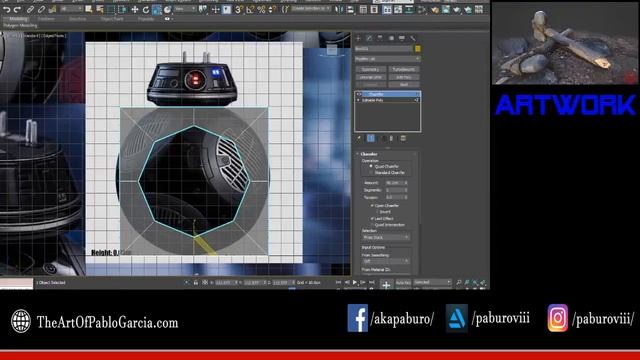Image resolution: width=640 pixels, height=360 pixels.
Task: Click the Edit Poly modifier button
Action: click(x=404, y=77)
